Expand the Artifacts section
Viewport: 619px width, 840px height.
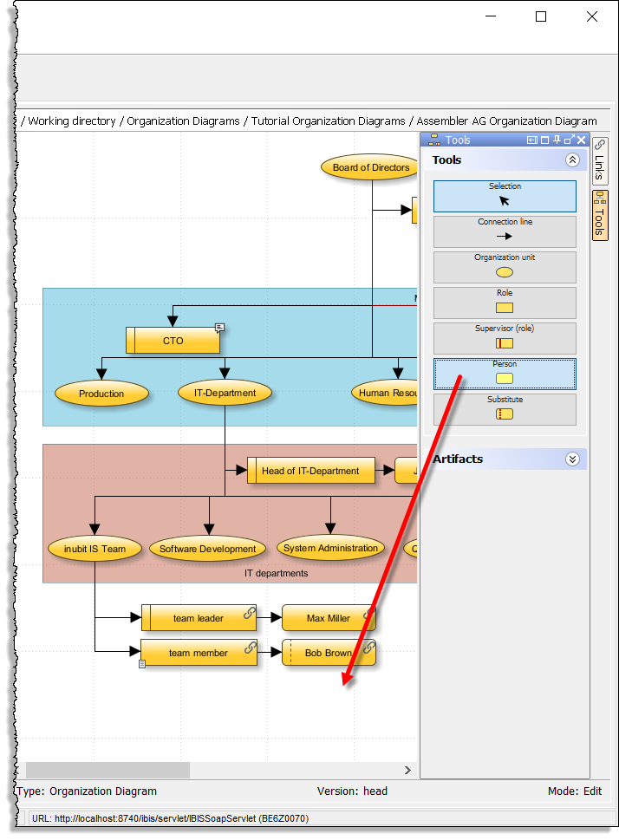tap(572, 459)
